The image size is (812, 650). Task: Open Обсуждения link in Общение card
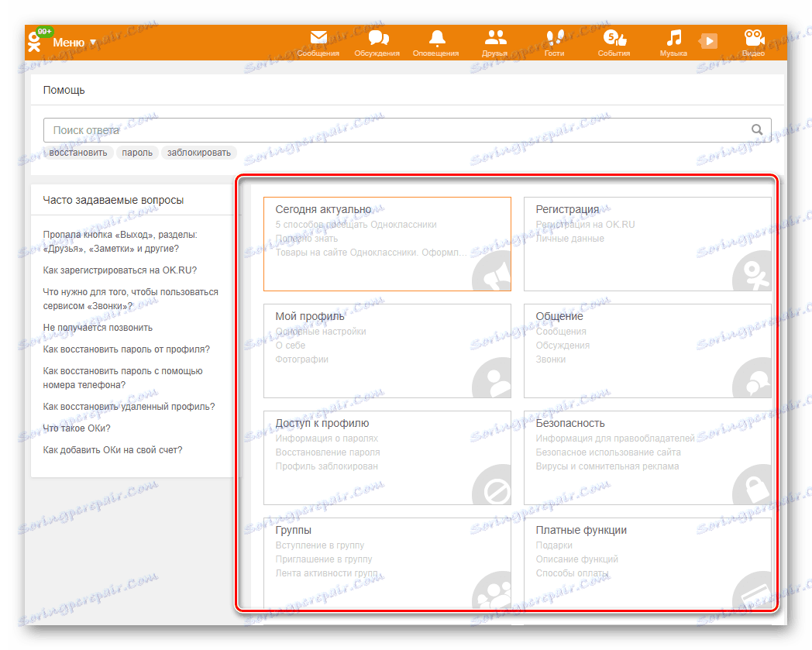[563, 346]
